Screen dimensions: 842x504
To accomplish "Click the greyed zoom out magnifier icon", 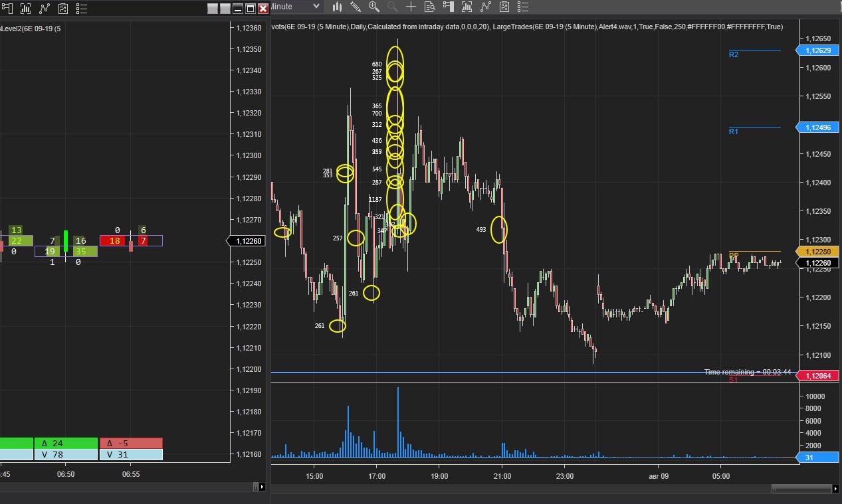I will 392,7.
